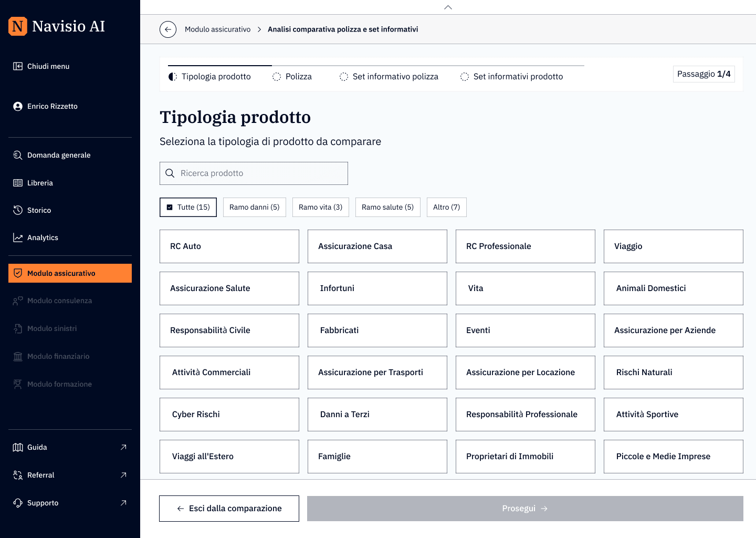This screenshot has width=756, height=538.
Task: Click the Modulo assicurativo shield icon
Action: pyautogui.click(x=17, y=273)
